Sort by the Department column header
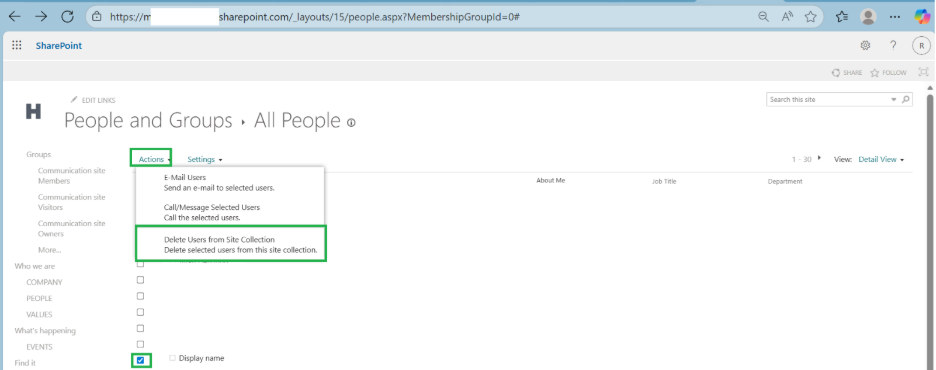936x370 pixels. pyautogui.click(x=785, y=181)
